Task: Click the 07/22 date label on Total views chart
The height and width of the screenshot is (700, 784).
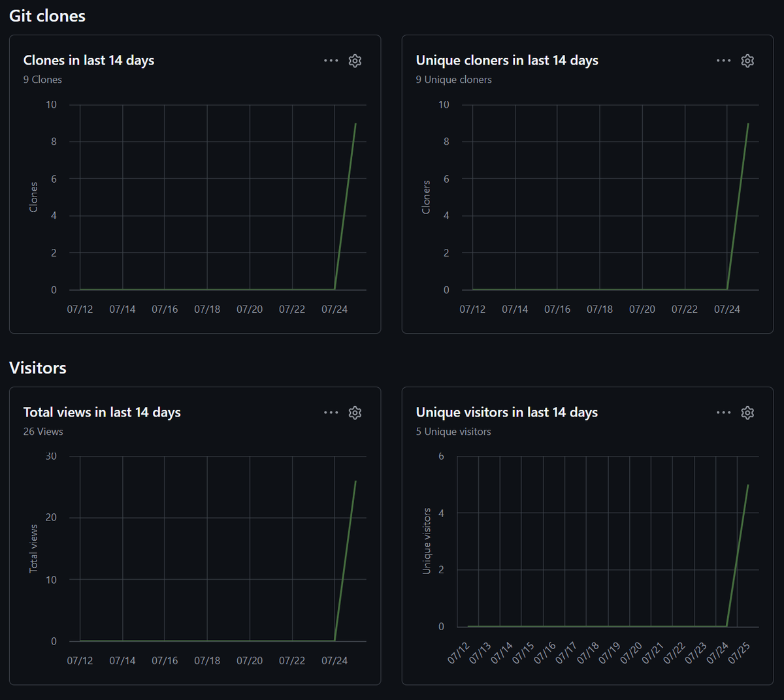Action: tap(292, 661)
